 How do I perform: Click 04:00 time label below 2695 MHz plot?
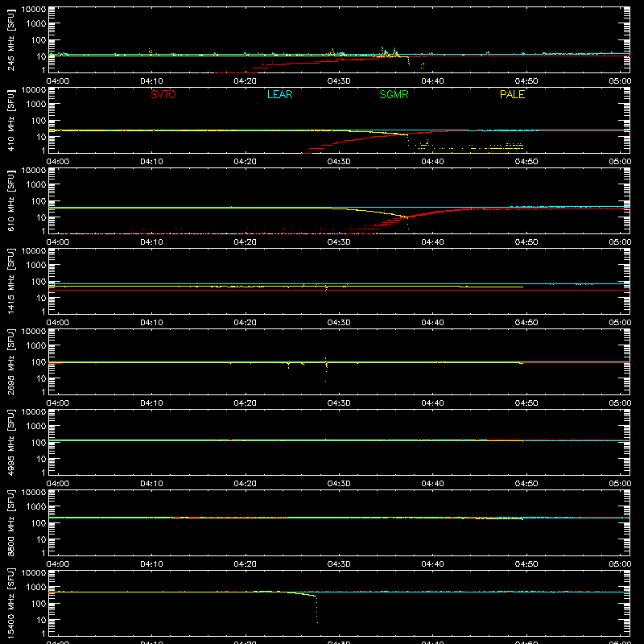tap(57, 403)
